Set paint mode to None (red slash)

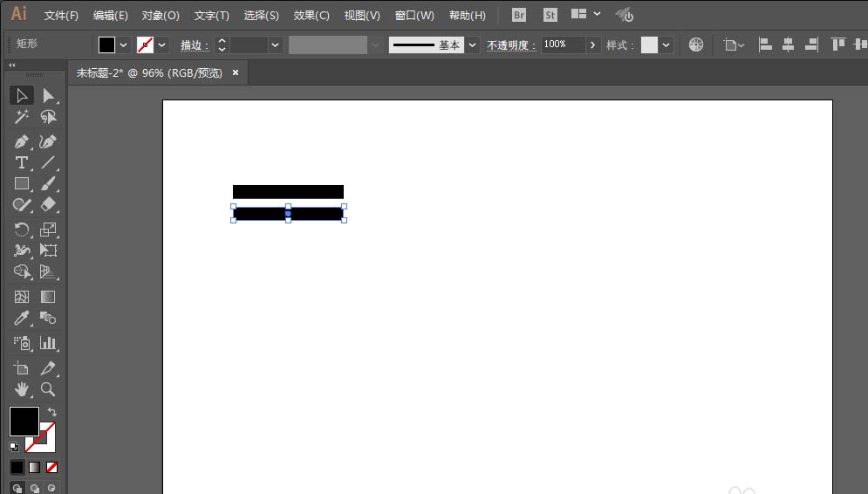(x=51, y=468)
